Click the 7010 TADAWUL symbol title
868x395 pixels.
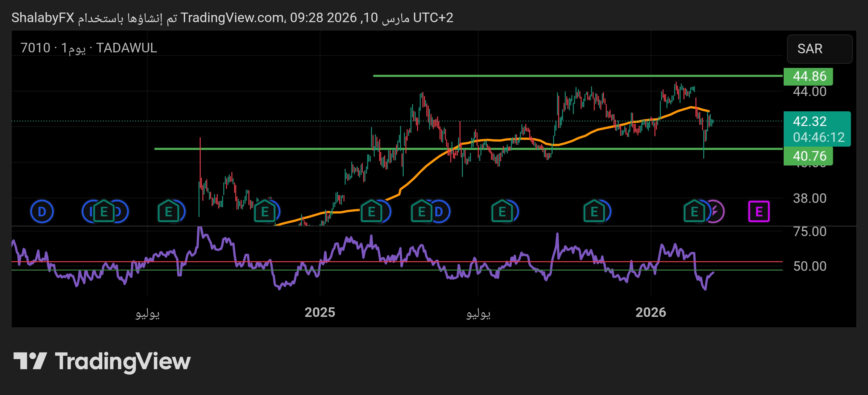tap(89, 48)
